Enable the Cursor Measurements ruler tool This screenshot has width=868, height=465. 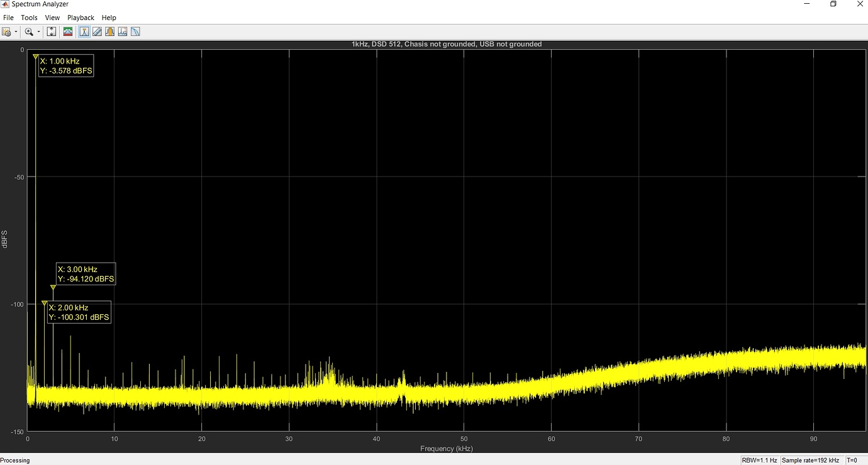pyautogui.click(x=97, y=31)
